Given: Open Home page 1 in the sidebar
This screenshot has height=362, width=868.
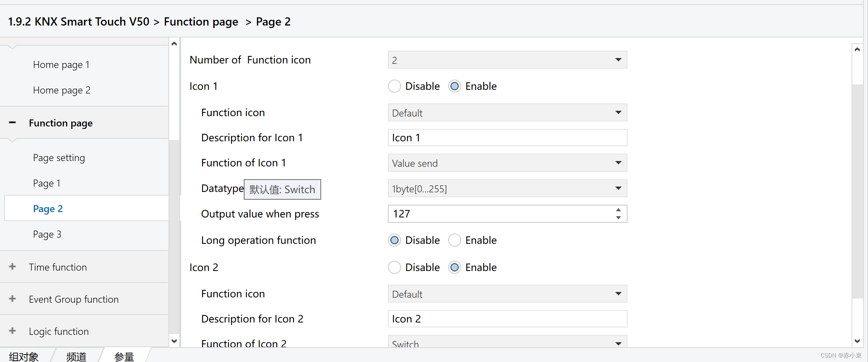Looking at the screenshot, I should click(x=61, y=65).
